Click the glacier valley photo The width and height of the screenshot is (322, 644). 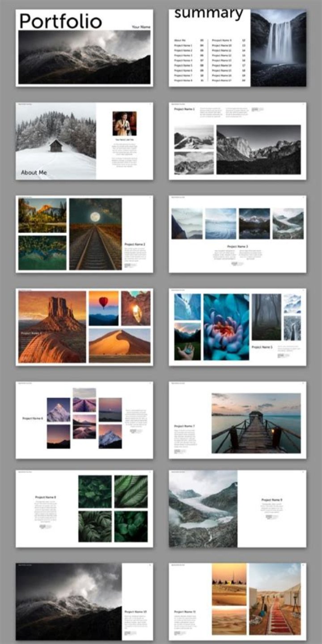point(203,508)
